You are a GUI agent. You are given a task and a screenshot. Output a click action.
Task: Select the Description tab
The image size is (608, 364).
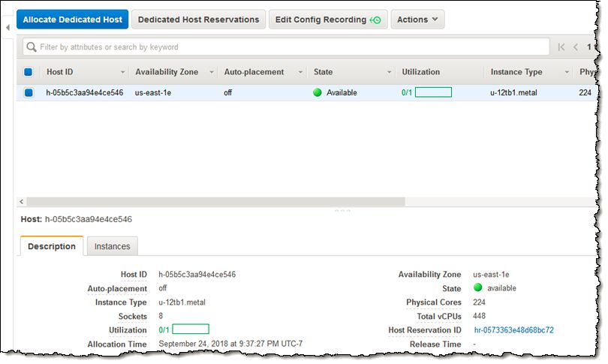tap(52, 246)
